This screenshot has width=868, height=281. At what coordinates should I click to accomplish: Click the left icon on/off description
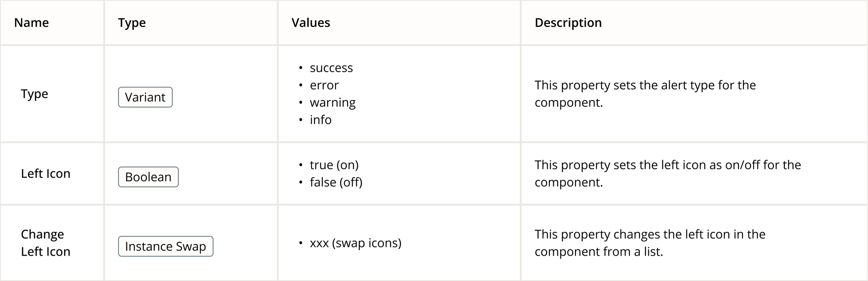(x=668, y=173)
